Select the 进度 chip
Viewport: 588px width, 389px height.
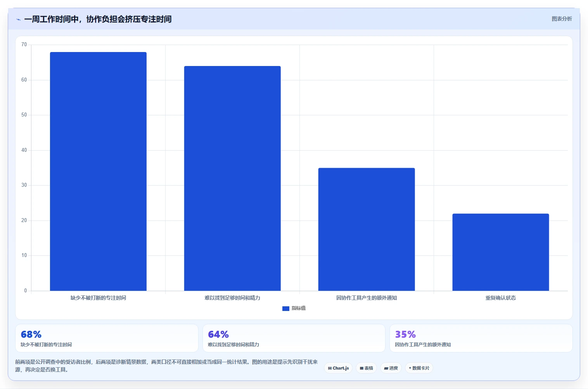pos(391,368)
